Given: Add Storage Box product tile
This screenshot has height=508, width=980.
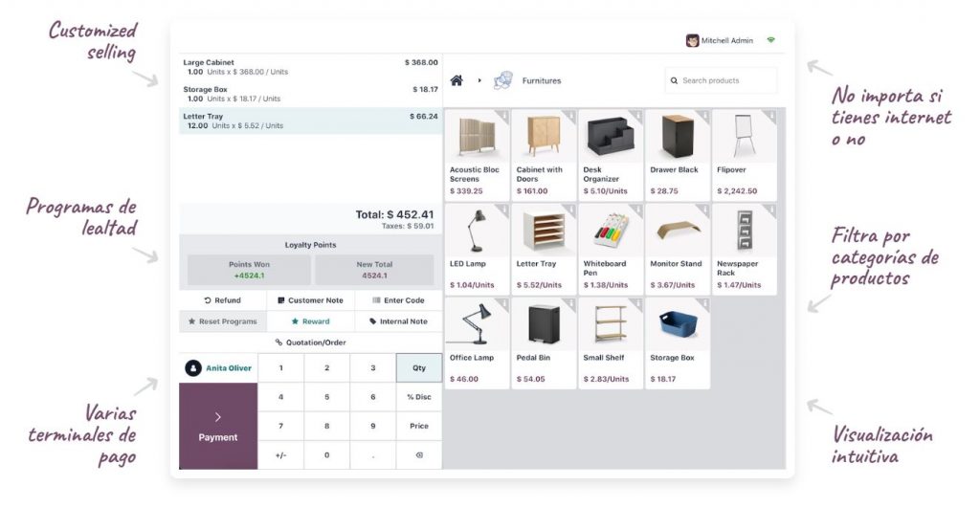Looking at the screenshot, I should [678, 342].
